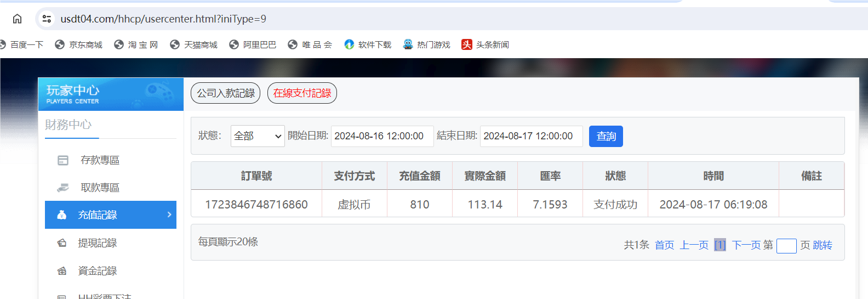This screenshot has height=299, width=868.
Task: Open the 天猫商城 bookmark
Action: click(194, 44)
